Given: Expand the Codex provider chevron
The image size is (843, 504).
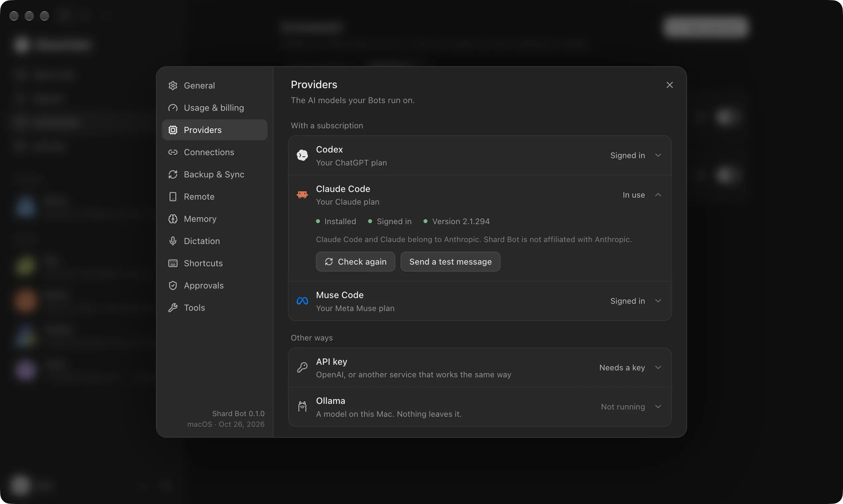Looking at the screenshot, I should coord(658,155).
